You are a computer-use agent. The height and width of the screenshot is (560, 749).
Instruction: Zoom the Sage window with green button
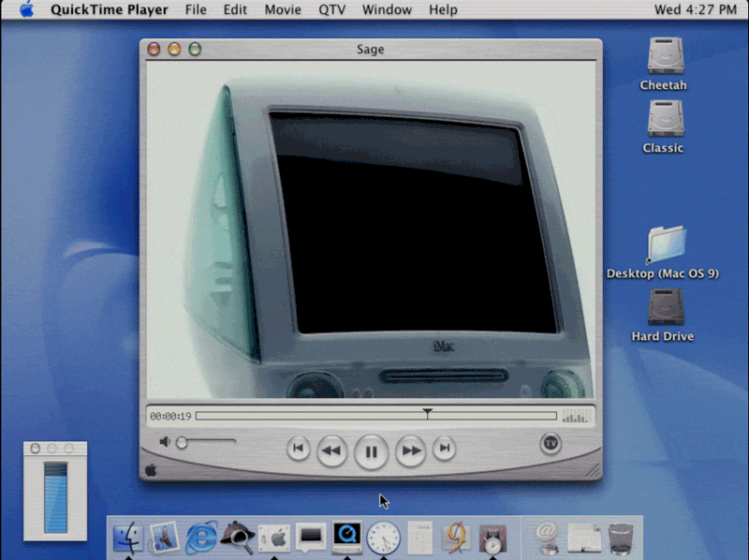point(195,49)
